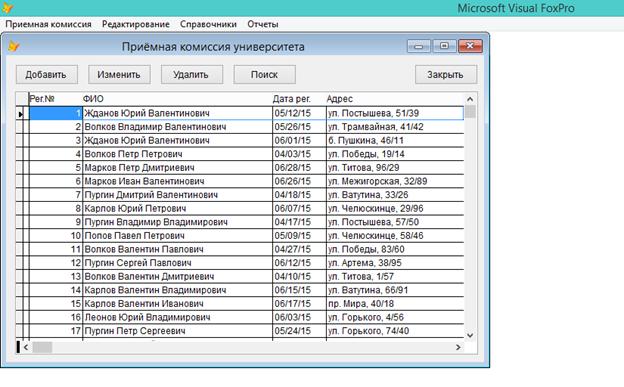Click the vertical scrollbar thumb
The image size is (624, 387).
tap(470, 112)
